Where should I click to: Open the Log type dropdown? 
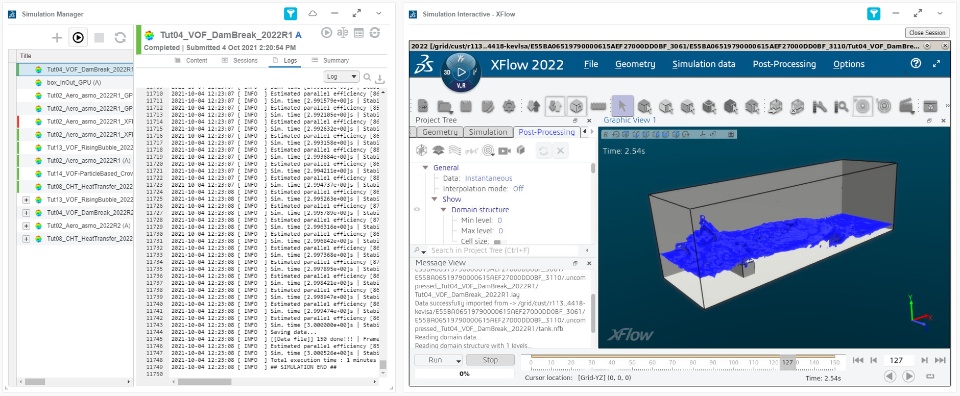342,77
